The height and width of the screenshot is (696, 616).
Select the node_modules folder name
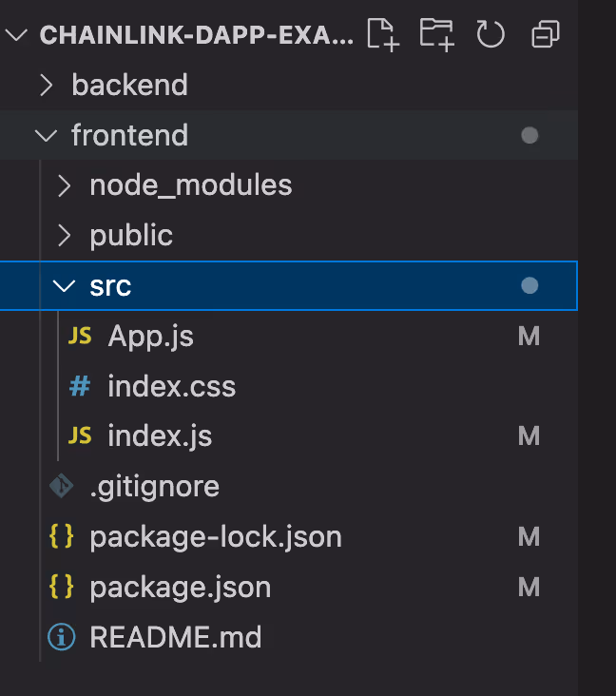[x=191, y=185]
